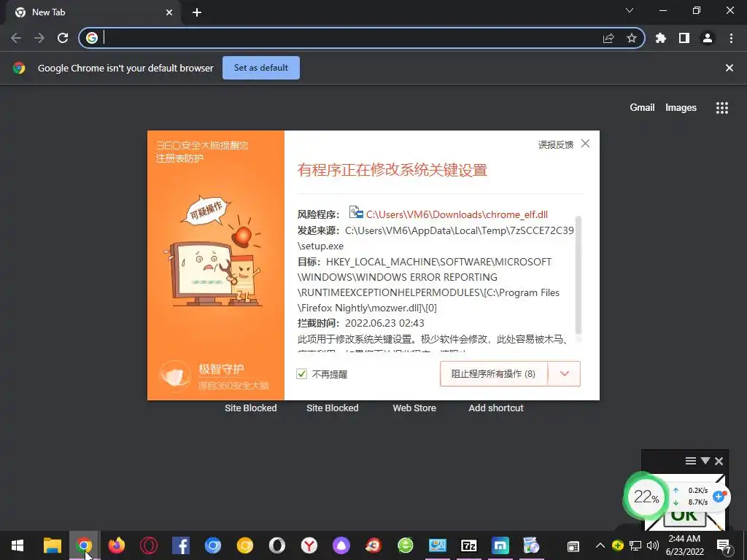Open network tray icon
747x560 pixels.
[x=635, y=545]
